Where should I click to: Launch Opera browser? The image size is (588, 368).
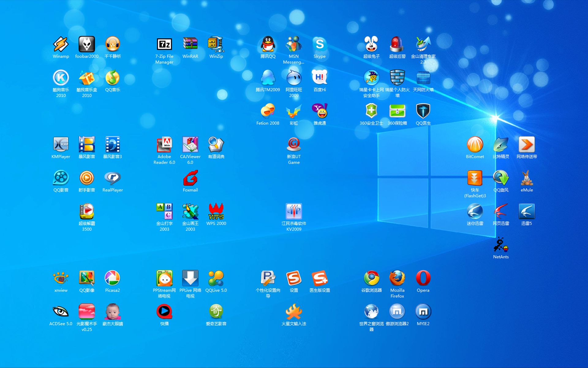(x=423, y=280)
